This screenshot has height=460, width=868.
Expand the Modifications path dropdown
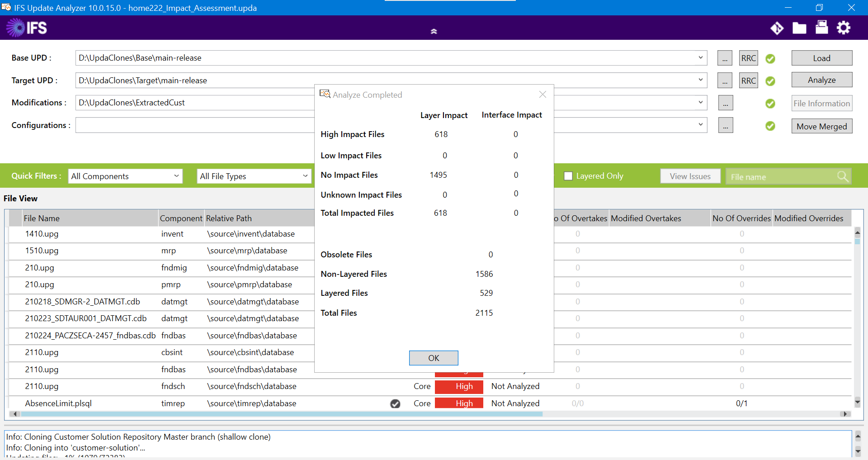click(x=700, y=102)
